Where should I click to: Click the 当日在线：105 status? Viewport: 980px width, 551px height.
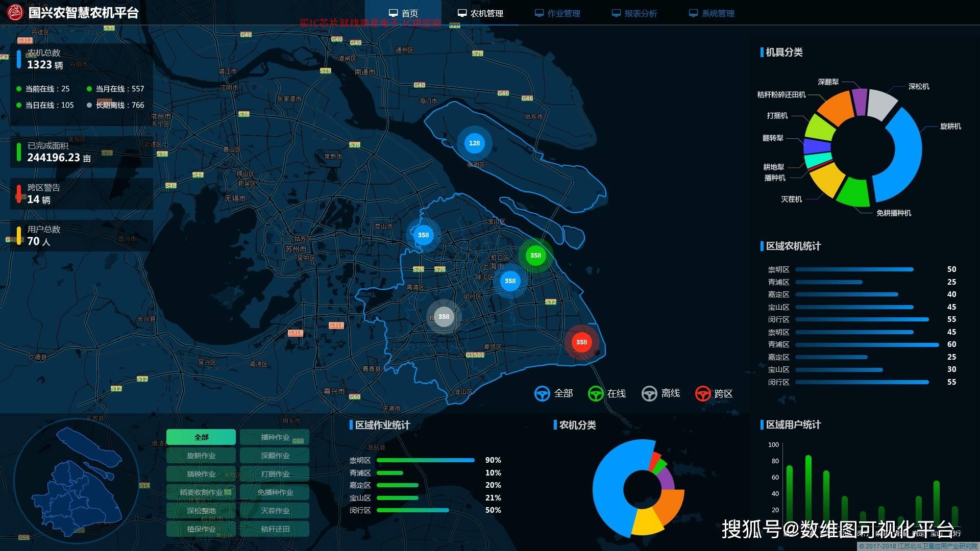45,105
